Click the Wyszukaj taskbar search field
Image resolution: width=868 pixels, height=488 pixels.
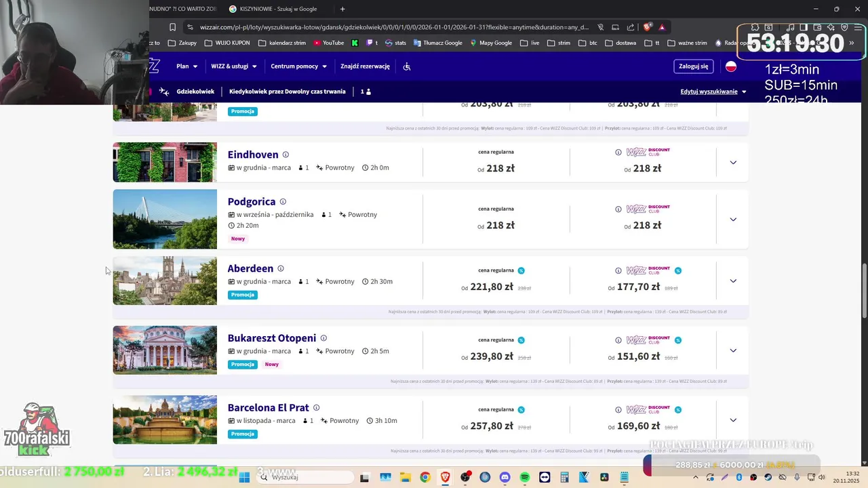click(x=305, y=477)
